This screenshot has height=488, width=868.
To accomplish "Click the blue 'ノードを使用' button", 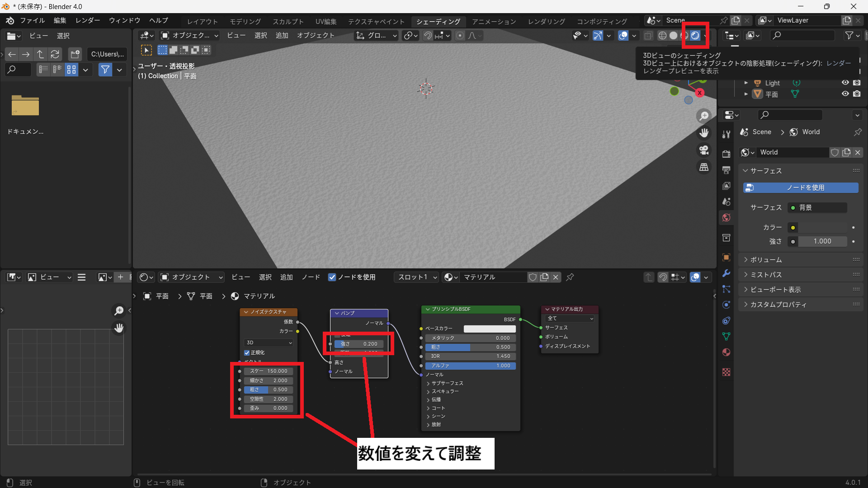I will click(801, 188).
